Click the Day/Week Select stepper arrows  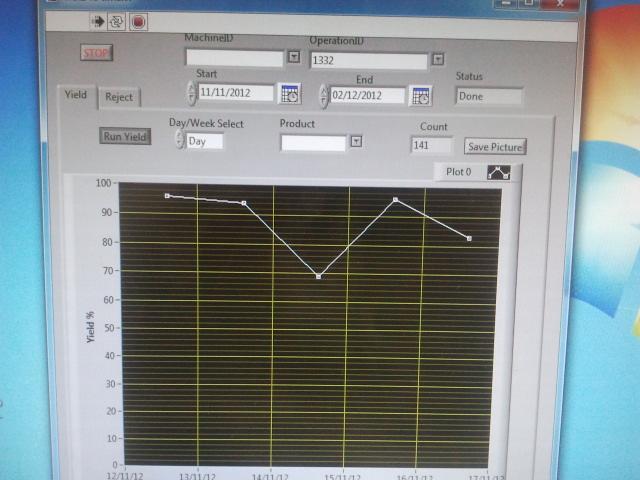(180, 139)
